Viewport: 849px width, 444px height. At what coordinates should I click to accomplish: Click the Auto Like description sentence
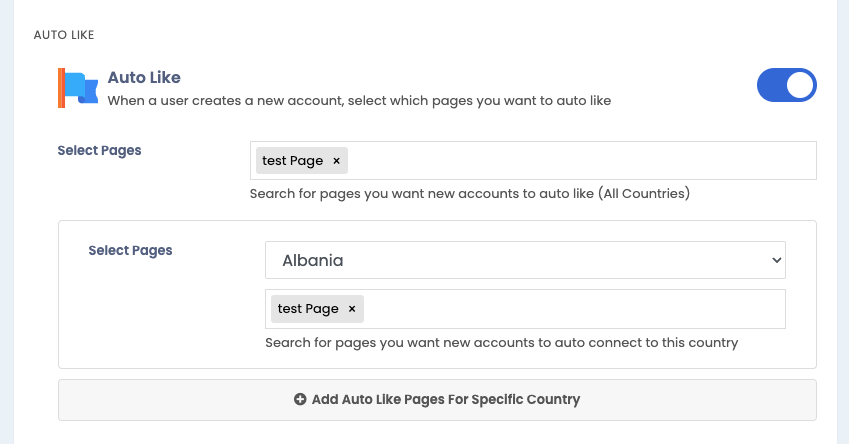pyautogui.click(x=360, y=101)
